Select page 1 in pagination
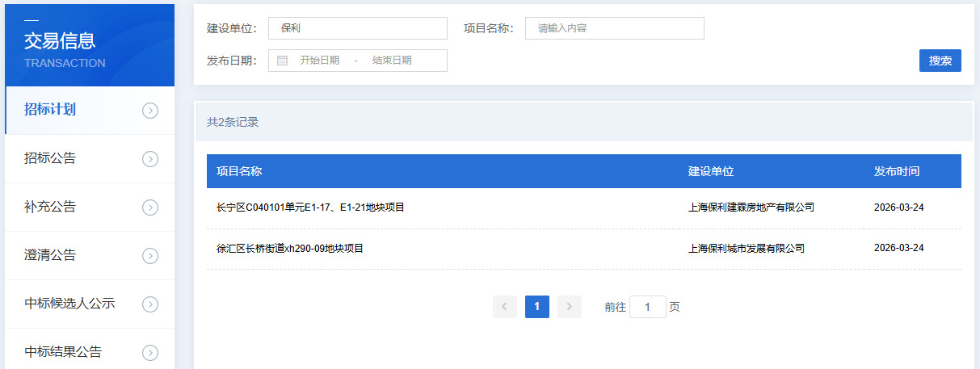 [x=537, y=307]
